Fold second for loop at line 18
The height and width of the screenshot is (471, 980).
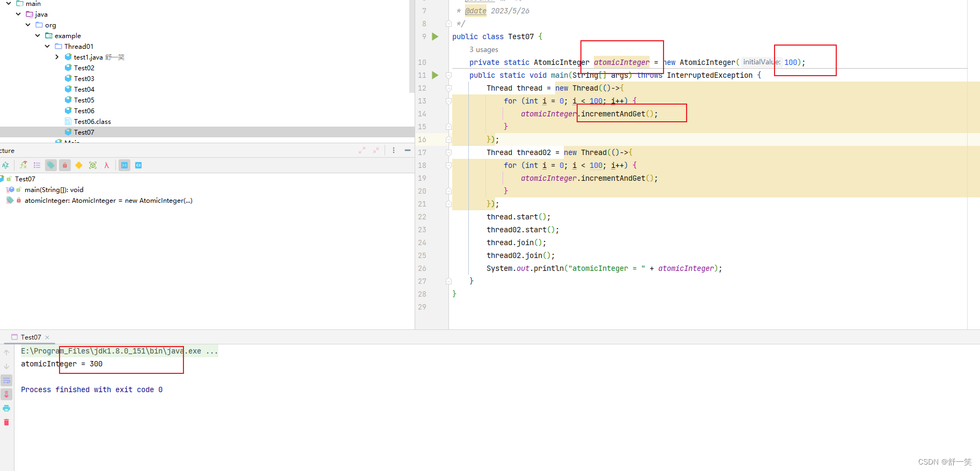[x=448, y=165]
